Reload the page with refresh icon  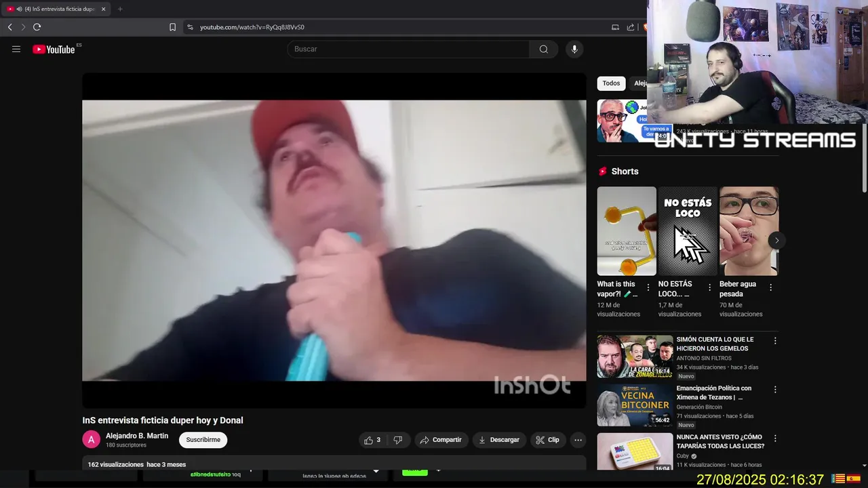(37, 27)
